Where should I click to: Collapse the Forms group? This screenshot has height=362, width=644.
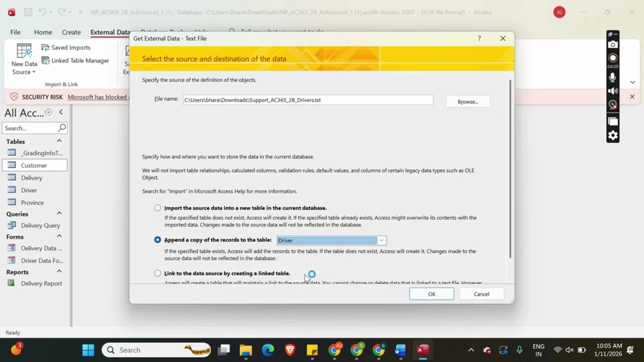[59, 236]
